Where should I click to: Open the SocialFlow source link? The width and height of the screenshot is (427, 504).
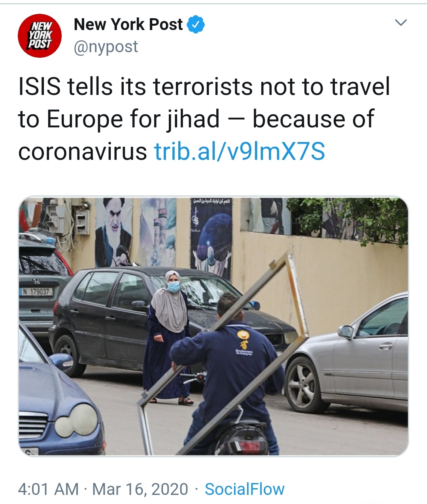coord(244,489)
